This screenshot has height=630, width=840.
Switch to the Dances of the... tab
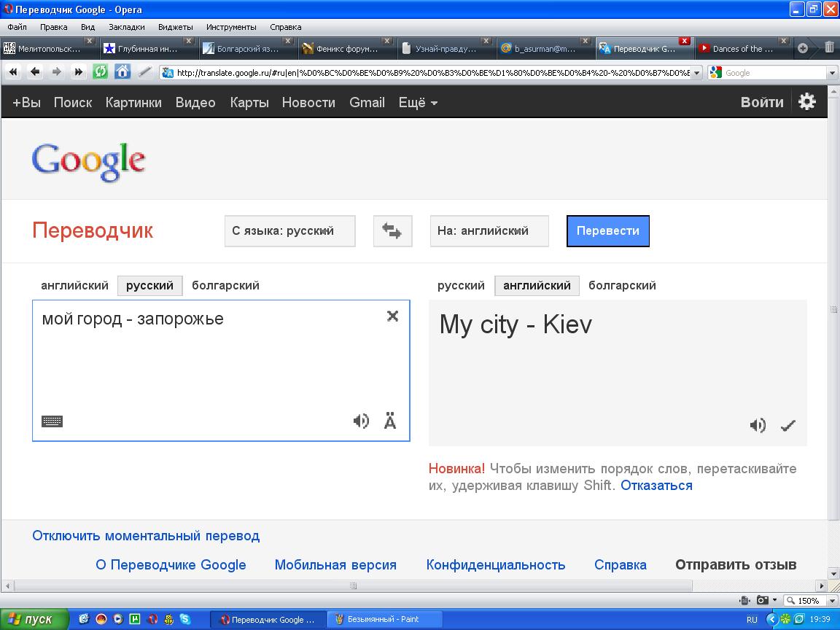pos(743,48)
